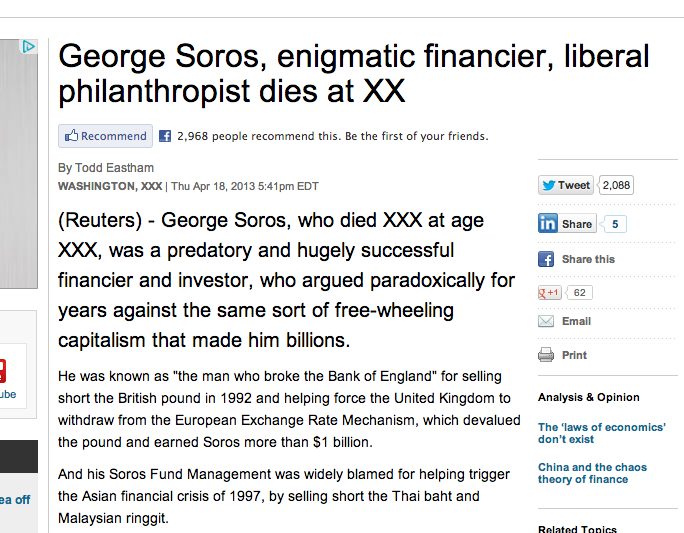Viewport: 684px width, 533px height.
Task: Click the AdChoices triangle icon
Action: tap(29, 46)
